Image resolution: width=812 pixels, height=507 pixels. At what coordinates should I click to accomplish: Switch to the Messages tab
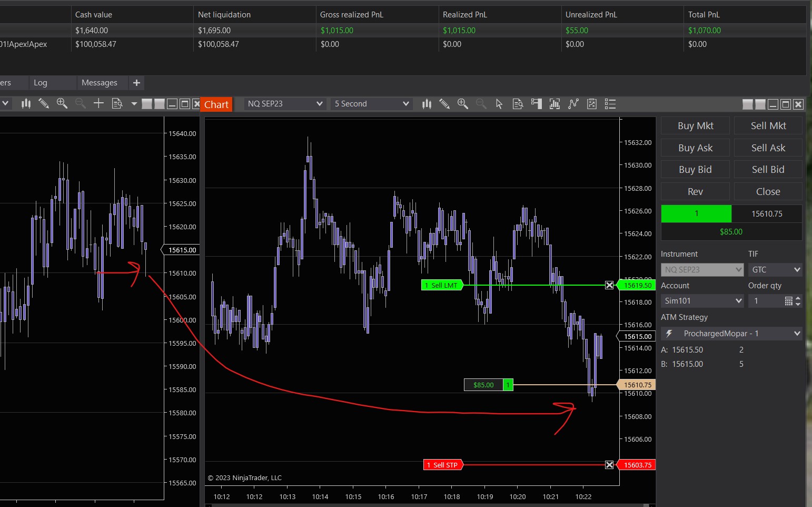click(x=100, y=83)
